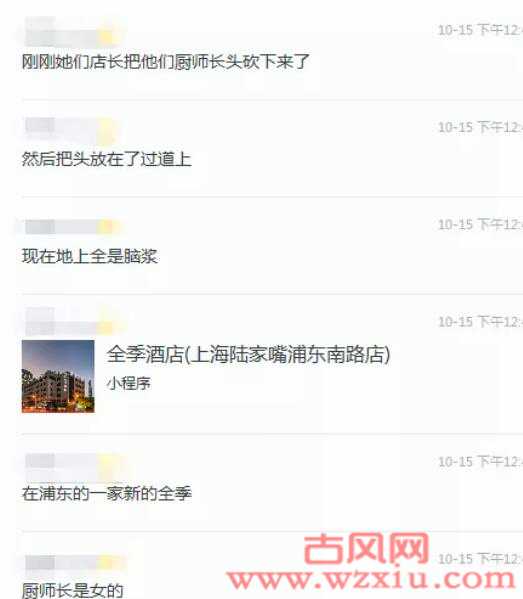Image resolution: width=523 pixels, height=599 pixels.
Task: Click the blurred sender name above 在浦东的一家新的全季
Action: pyautogui.click(x=71, y=467)
